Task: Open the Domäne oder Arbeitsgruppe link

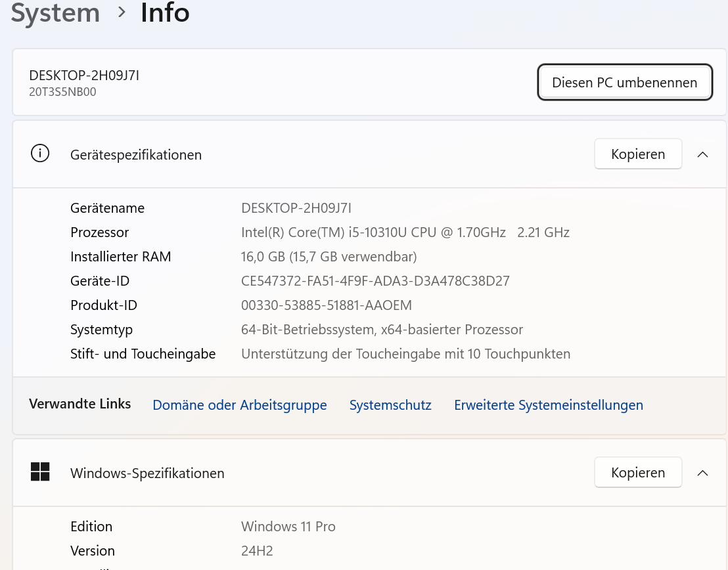Action: pyautogui.click(x=239, y=405)
